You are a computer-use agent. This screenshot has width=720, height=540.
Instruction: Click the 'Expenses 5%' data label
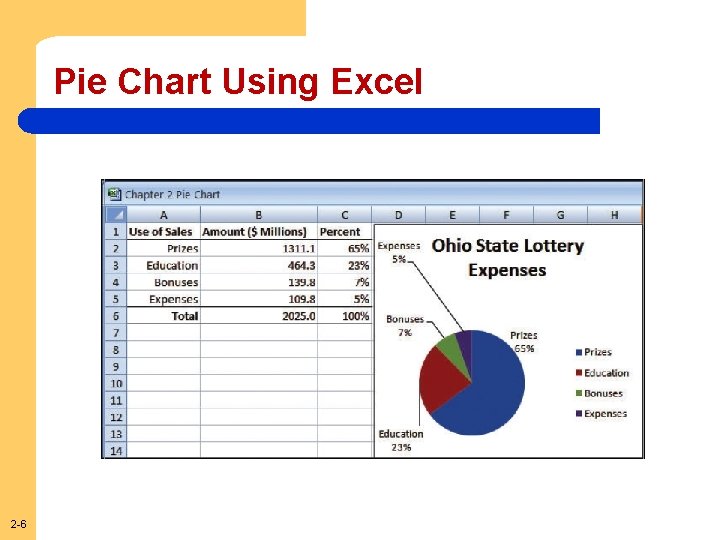click(x=399, y=253)
